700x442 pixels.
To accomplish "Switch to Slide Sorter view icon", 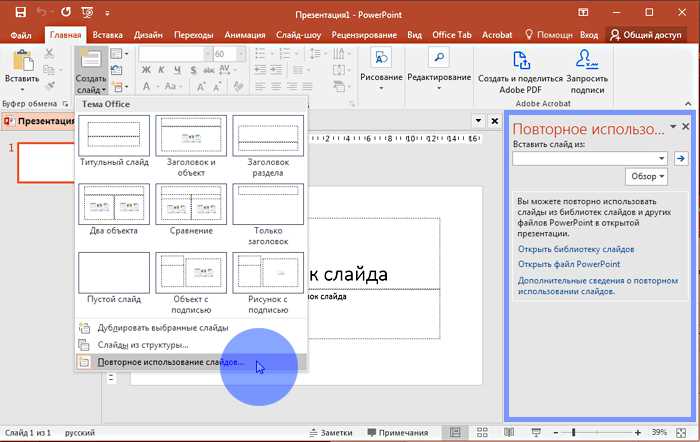I will click(482, 432).
